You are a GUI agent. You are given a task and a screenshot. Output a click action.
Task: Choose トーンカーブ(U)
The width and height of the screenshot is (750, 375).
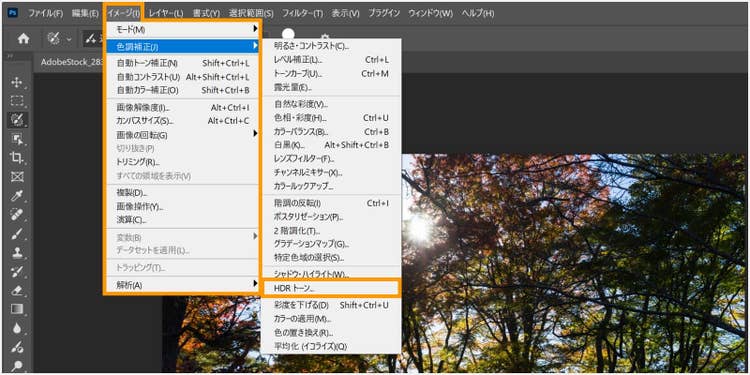(x=331, y=74)
